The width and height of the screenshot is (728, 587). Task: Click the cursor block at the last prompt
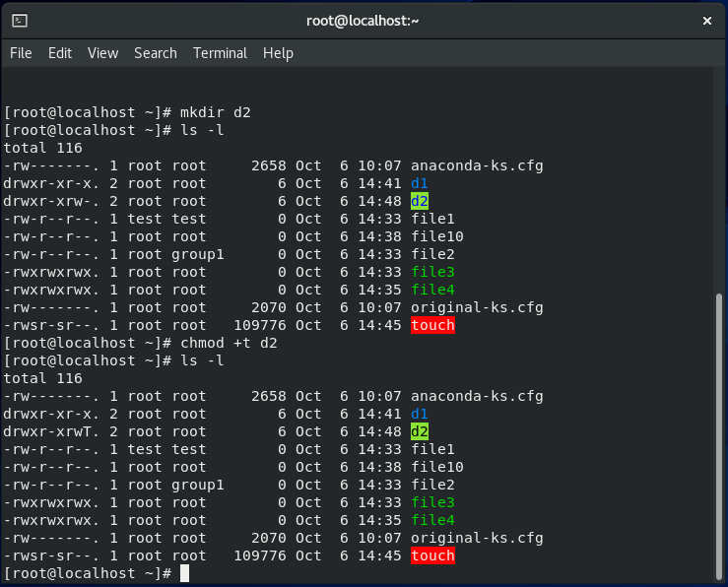click(x=185, y=573)
